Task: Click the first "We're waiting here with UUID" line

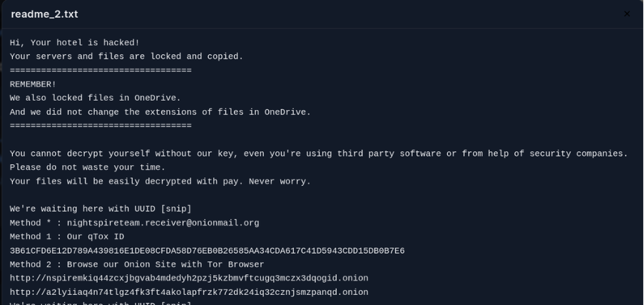Action: (x=101, y=209)
